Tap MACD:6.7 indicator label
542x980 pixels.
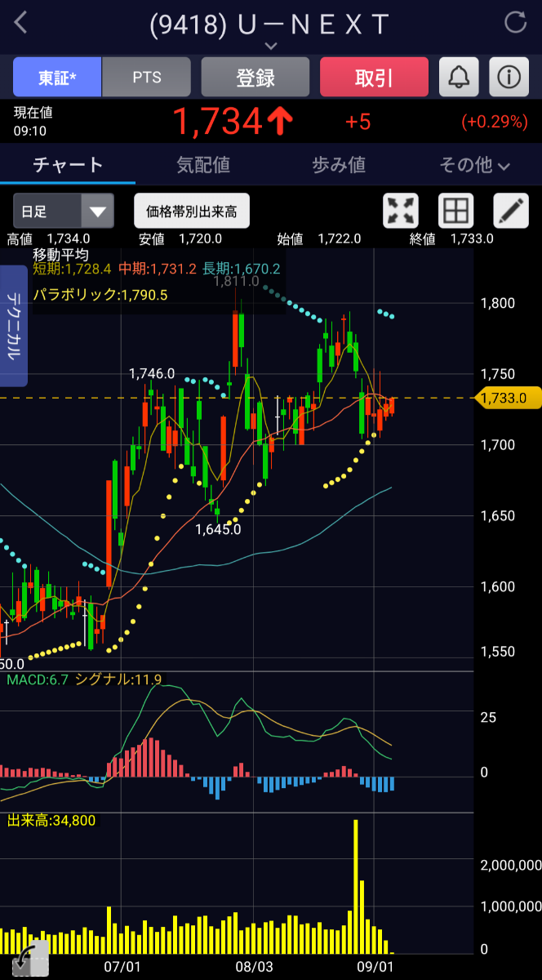38,679
